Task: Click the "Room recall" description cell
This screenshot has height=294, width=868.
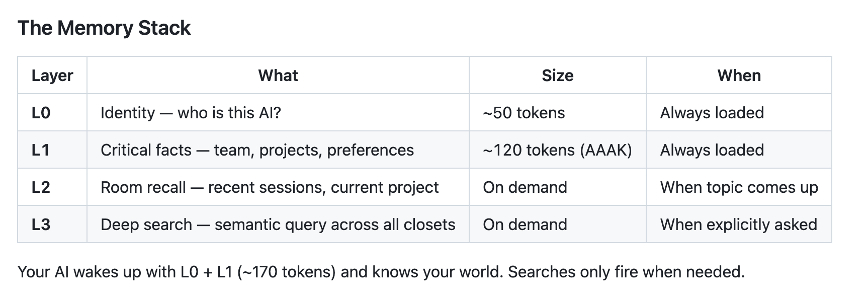Action: tap(278, 187)
